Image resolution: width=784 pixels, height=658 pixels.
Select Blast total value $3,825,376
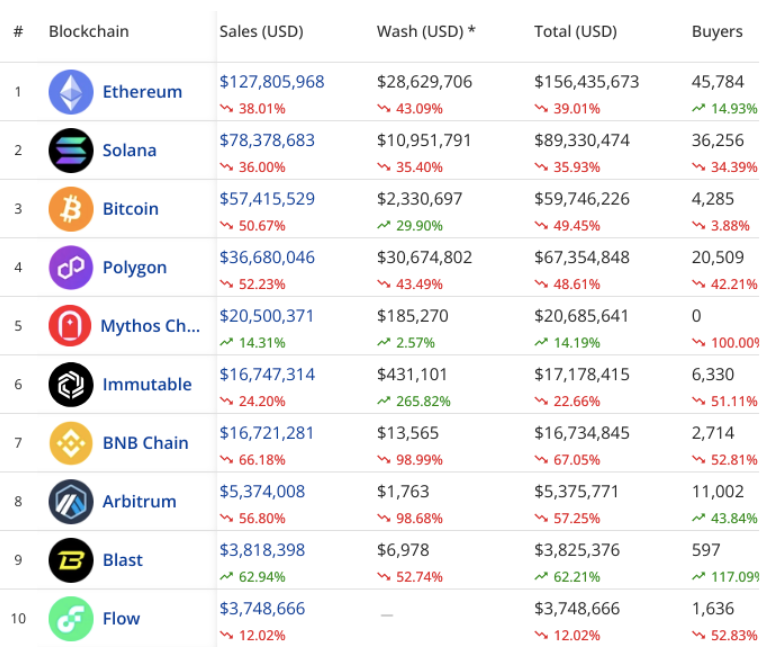tap(577, 550)
